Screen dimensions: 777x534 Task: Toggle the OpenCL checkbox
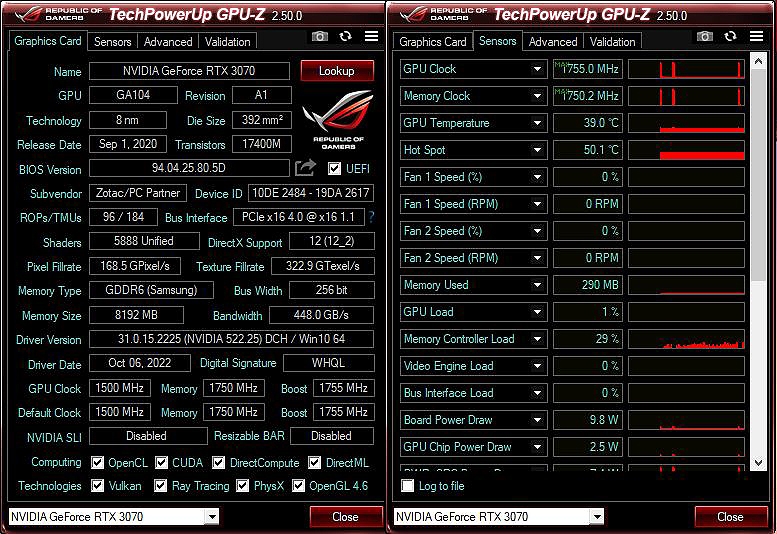point(98,463)
